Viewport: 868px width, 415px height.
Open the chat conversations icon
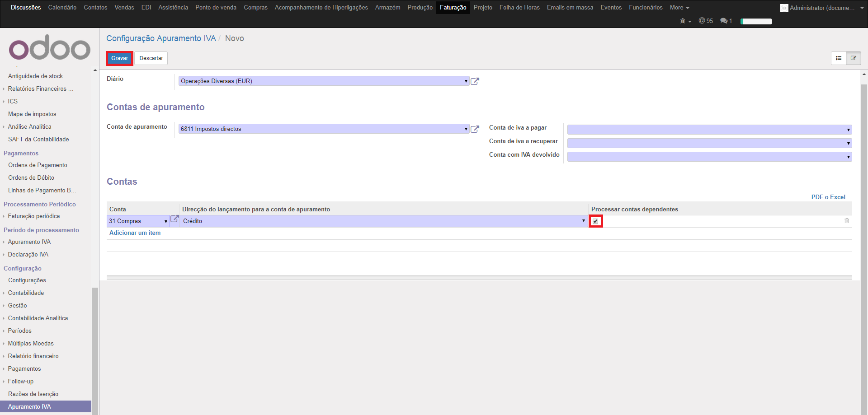pos(726,21)
